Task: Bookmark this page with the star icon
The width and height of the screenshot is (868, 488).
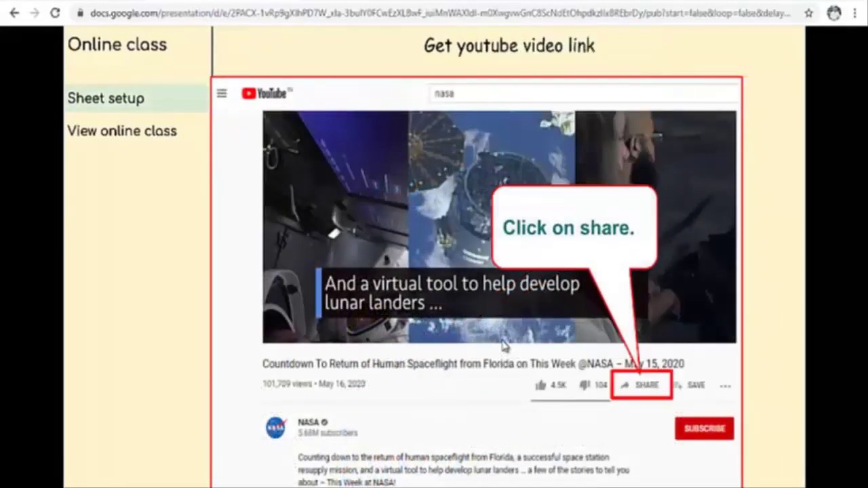Action: pyautogui.click(x=809, y=13)
